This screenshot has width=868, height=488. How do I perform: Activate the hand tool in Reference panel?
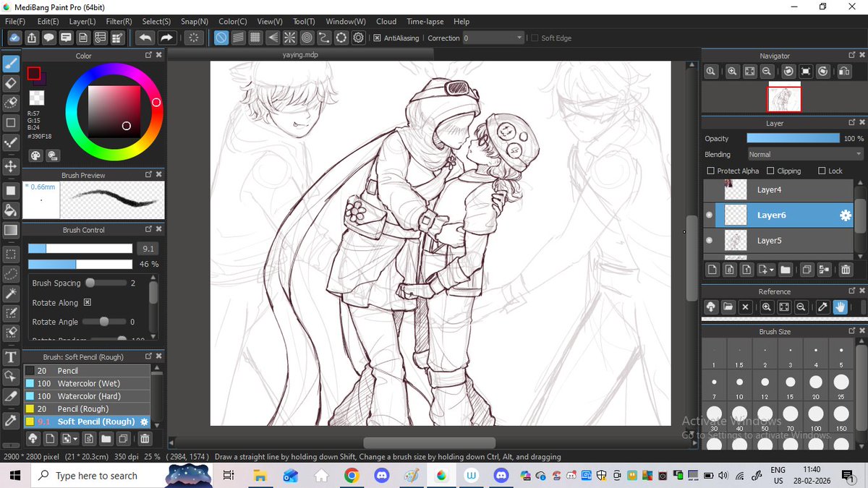840,307
